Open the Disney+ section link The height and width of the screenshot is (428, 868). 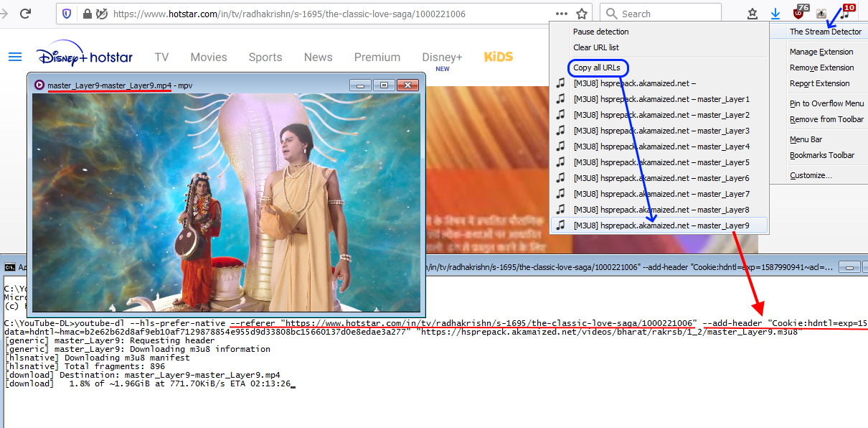442,57
